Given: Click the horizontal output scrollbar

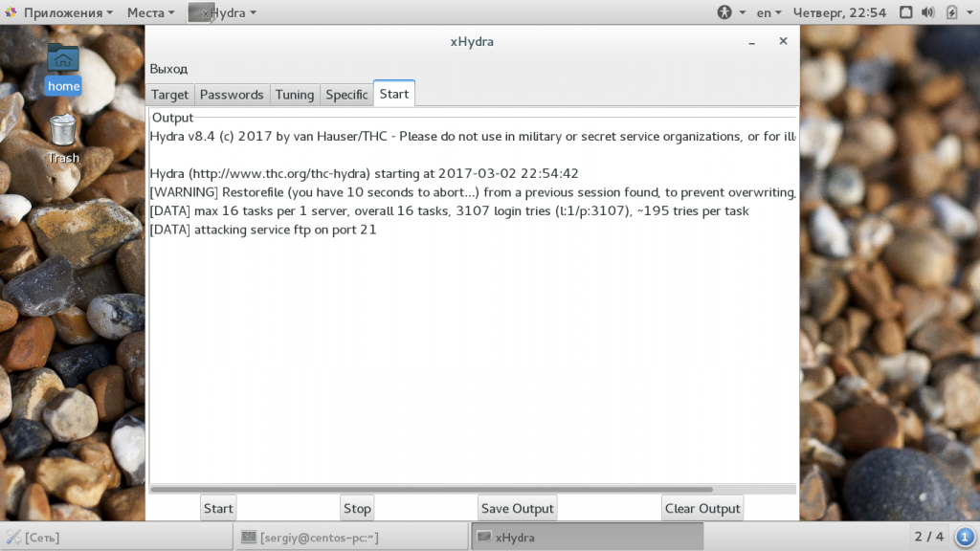Looking at the screenshot, I should pyautogui.click(x=432, y=489).
